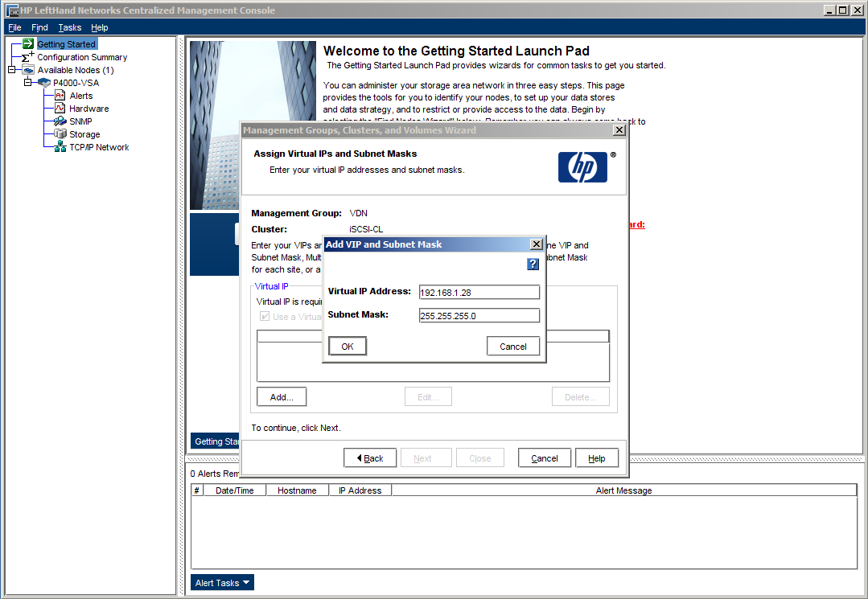This screenshot has height=599, width=868.
Task: Open the File menu
Action: (14, 27)
